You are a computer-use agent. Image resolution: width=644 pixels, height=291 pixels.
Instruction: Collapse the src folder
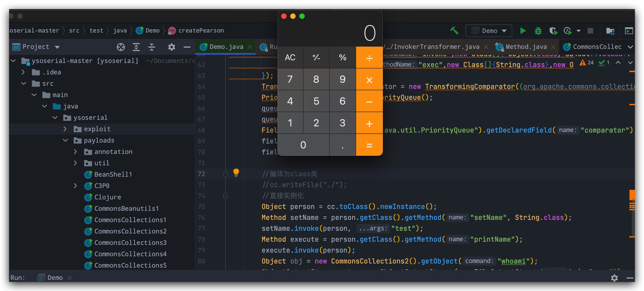click(24, 84)
